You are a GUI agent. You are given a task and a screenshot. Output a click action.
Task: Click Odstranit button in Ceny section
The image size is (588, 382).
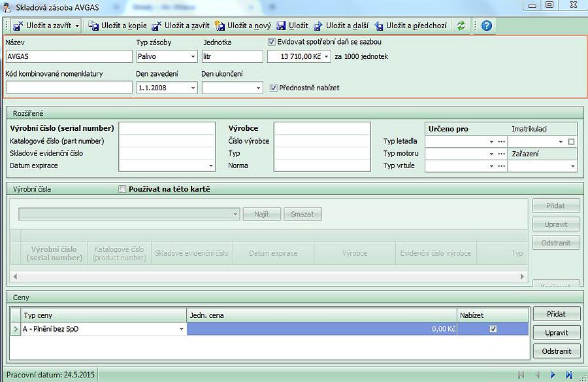(x=556, y=351)
